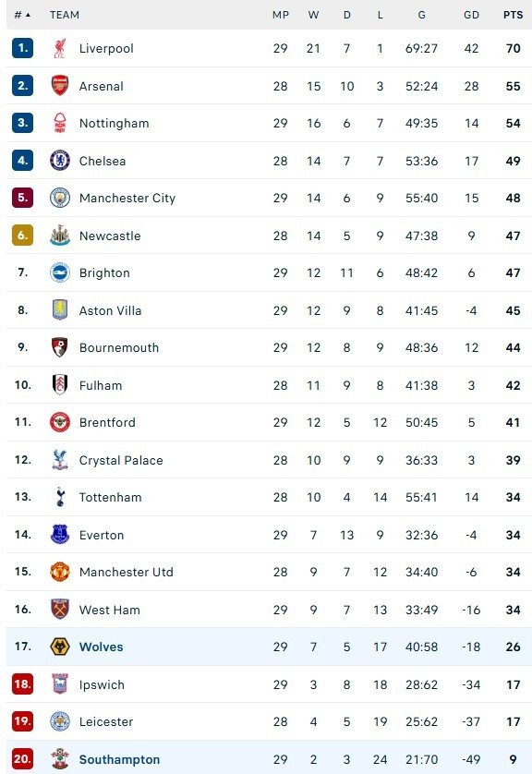The image size is (532, 774).
Task: Click the MP column header
Action: 281,15
